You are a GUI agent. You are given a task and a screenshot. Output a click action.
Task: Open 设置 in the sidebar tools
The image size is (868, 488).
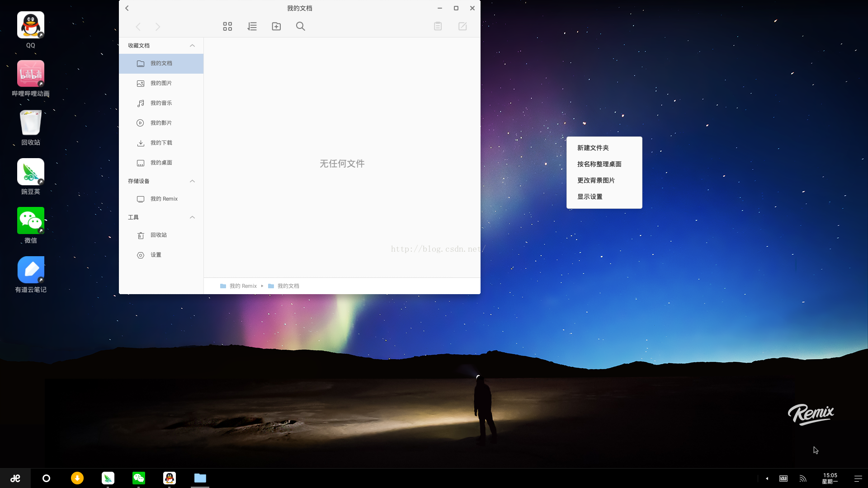[x=156, y=255]
